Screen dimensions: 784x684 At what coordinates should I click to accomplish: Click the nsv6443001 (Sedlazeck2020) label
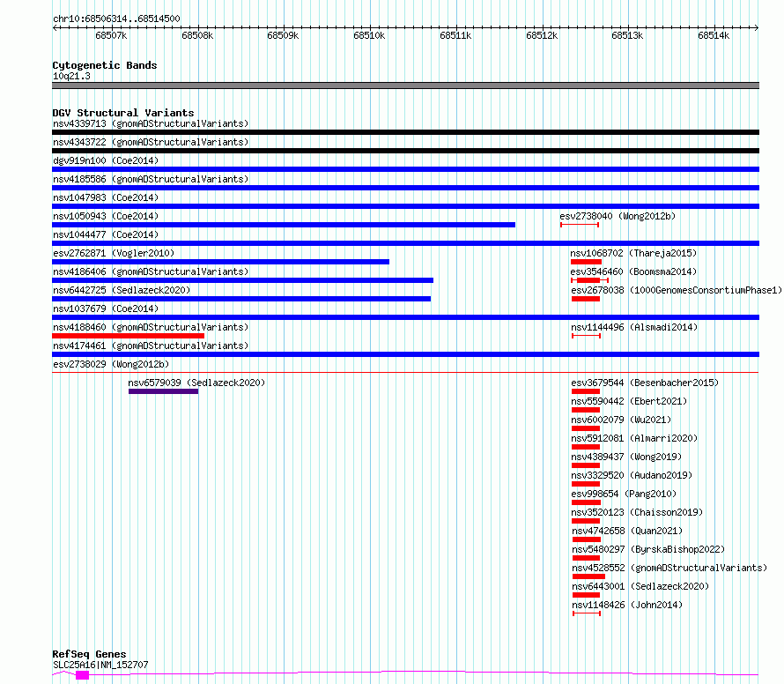(x=640, y=586)
